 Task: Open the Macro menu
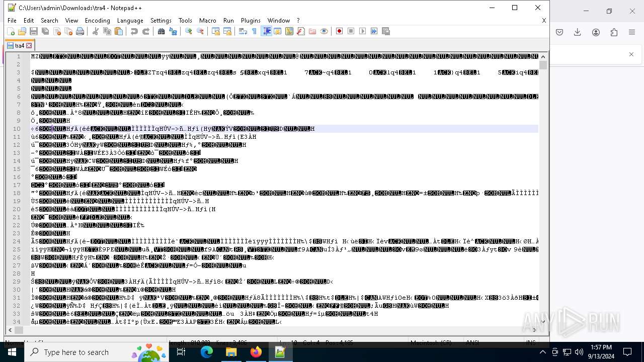(x=208, y=21)
